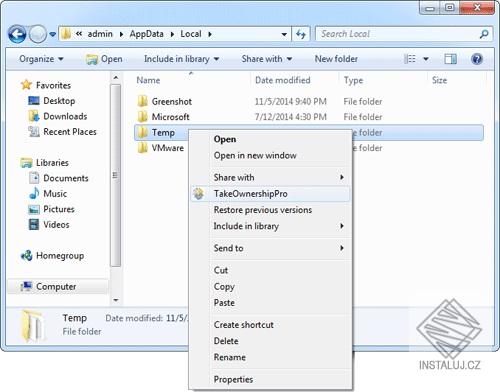This screenshot has width=500, height=392.
Task: Click the folder icon in address bar
Action: 66,34
